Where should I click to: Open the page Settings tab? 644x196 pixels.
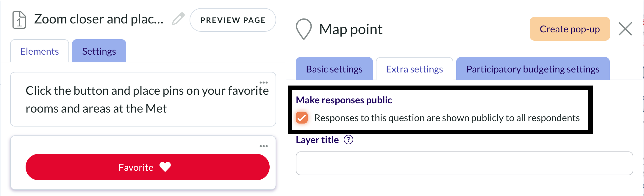pyautogui.click(x=99, y=51)
